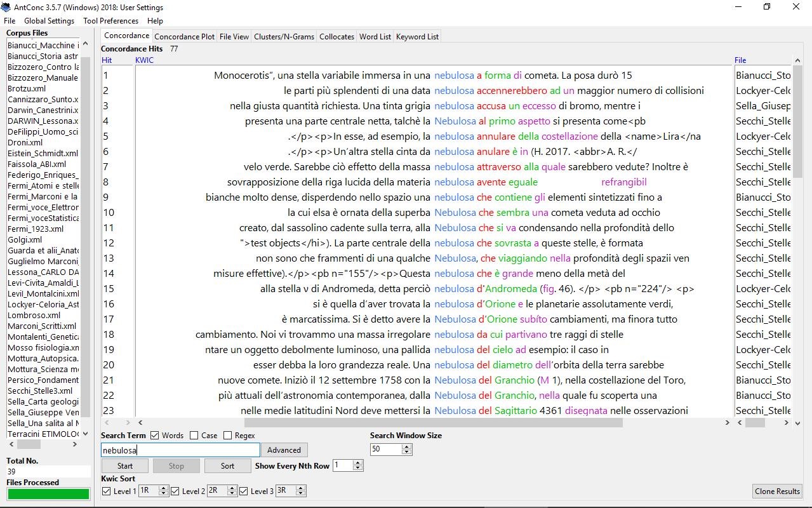Open the Clusters/N-Grams tab
This screenshot has height=508, width=812.
click(x=284, y=37)
